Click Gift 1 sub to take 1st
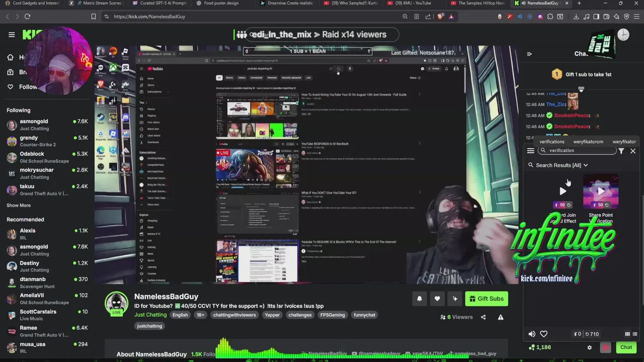 pyautogui.click(x=582, y=74)
